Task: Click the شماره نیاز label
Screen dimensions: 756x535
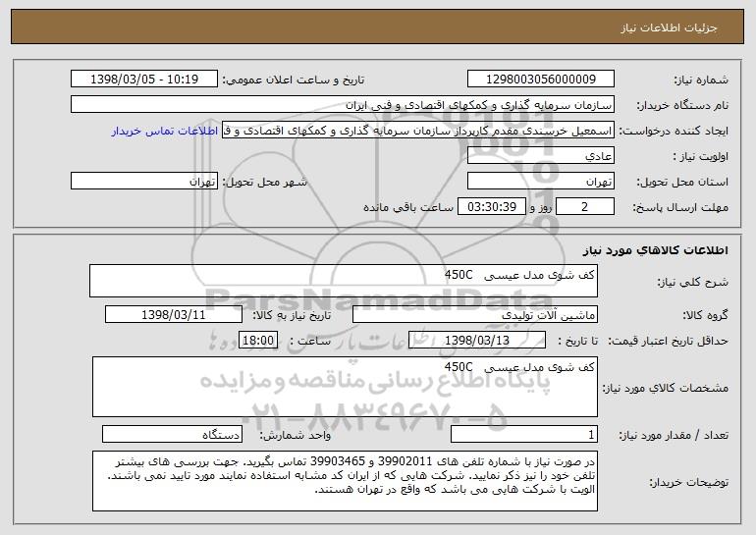Action: [x=701, y=80]
